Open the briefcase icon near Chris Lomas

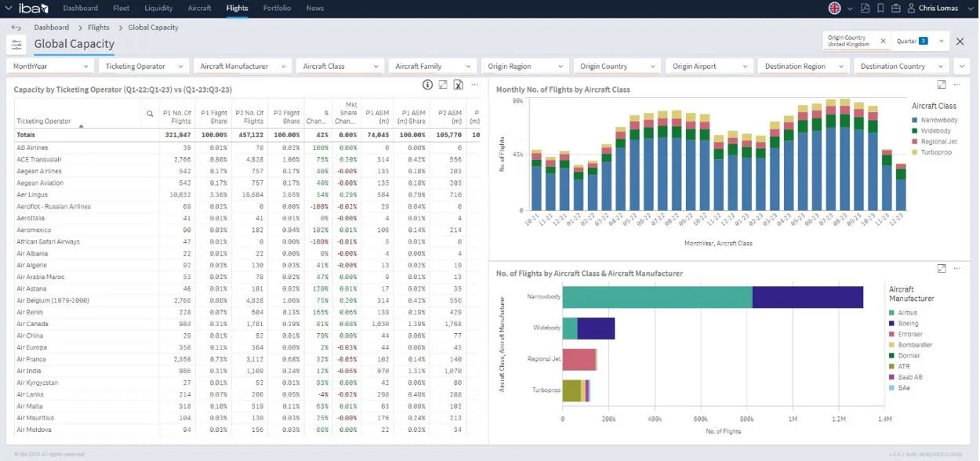pyautogui.click(x=895, y=8)
